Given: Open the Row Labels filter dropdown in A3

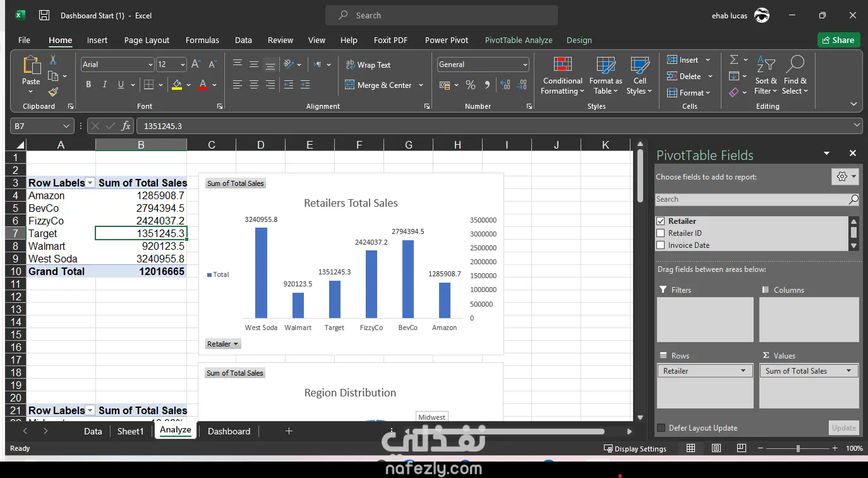Looking at the screenshot, I should (x=90, y=183).
